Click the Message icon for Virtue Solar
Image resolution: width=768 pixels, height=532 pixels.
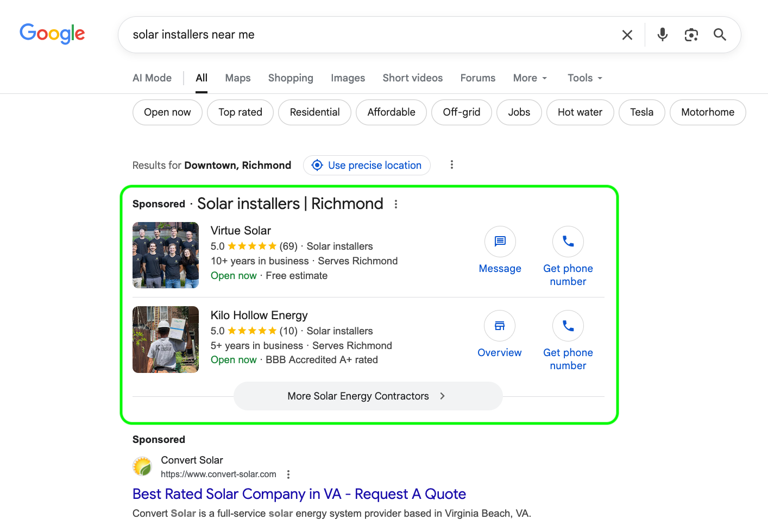coord(500,242)
